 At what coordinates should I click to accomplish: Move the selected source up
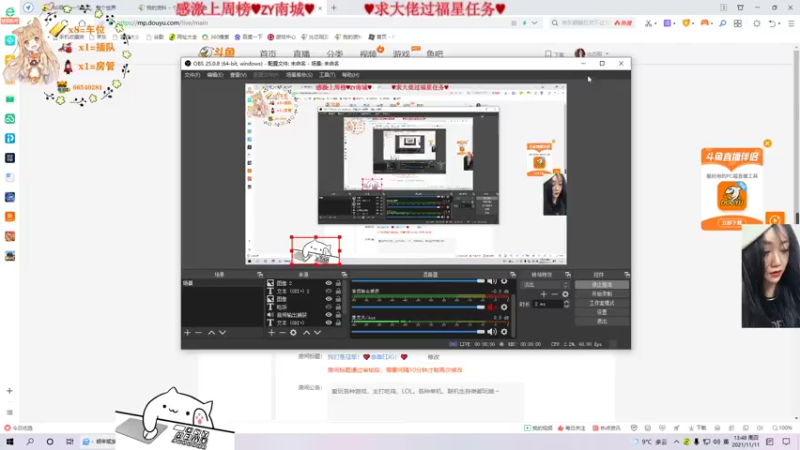click(306, 333)
